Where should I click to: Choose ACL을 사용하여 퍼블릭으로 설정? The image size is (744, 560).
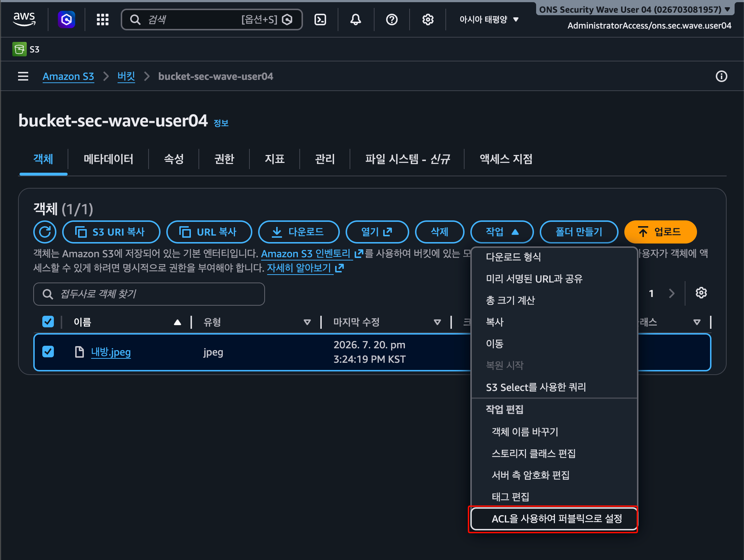pyautogui.click(x=554, y=519)
